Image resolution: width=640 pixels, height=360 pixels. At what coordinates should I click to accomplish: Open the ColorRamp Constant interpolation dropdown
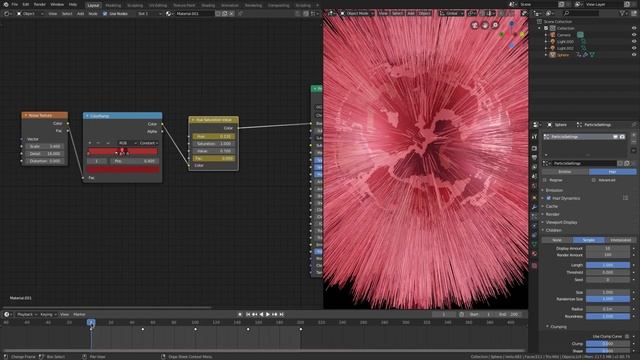(x=149, y=143)
